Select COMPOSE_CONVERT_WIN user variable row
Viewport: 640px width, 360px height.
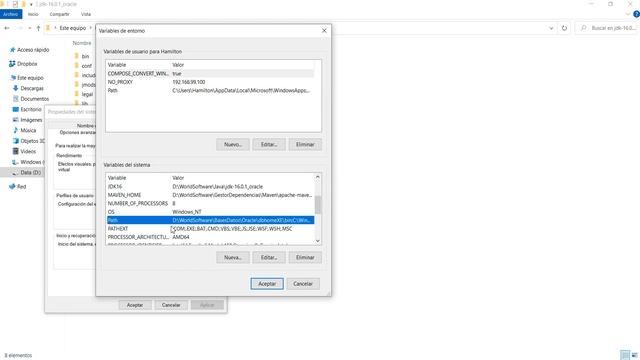tap(210, 73)
